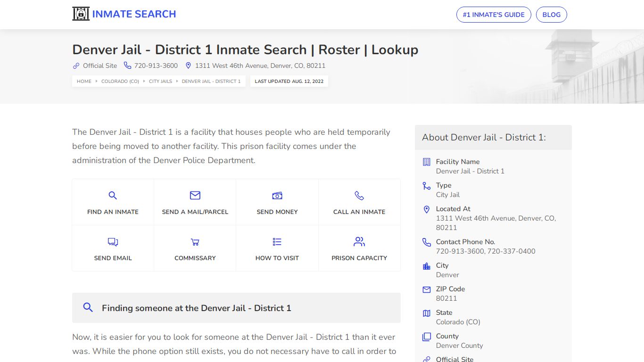Image resolution: width=644 pixels, height=362 pixels.
Task: Click the cash icon for Send Money
Action: (x=277, y=195)
